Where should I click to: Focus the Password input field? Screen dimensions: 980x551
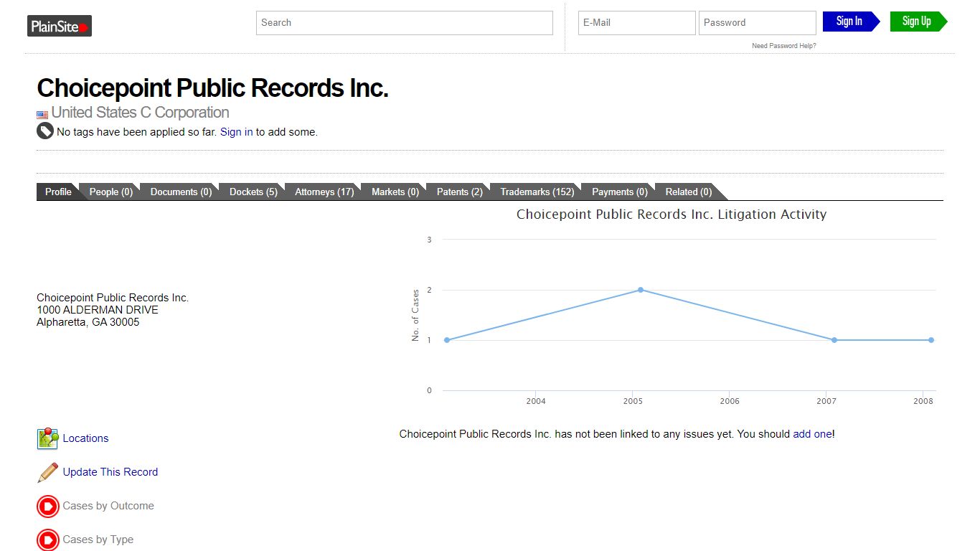[x=758, y=23]
